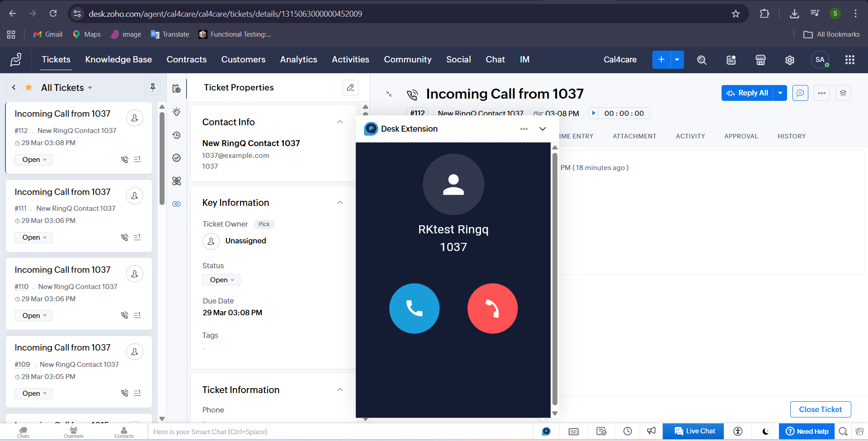Open status dropdown on ticket #112 card

pyautogui.click(x=34, y=160)
